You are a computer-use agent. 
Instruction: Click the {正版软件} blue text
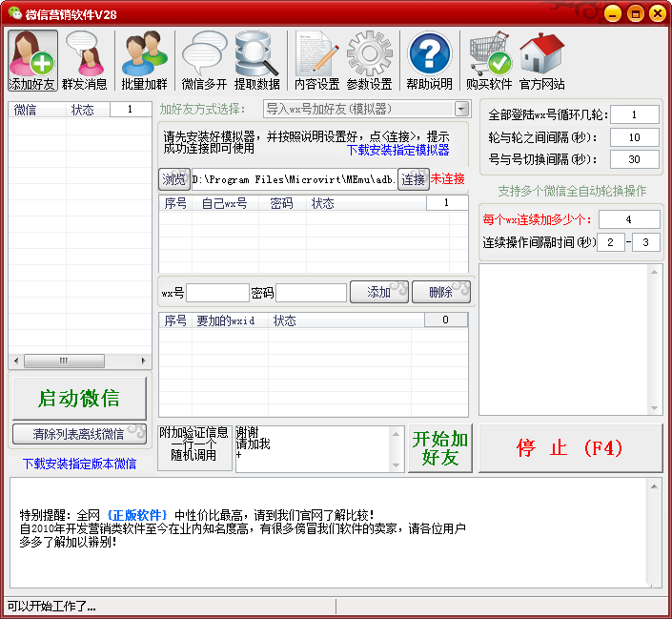pyautogui.click(x=137, y=515)
